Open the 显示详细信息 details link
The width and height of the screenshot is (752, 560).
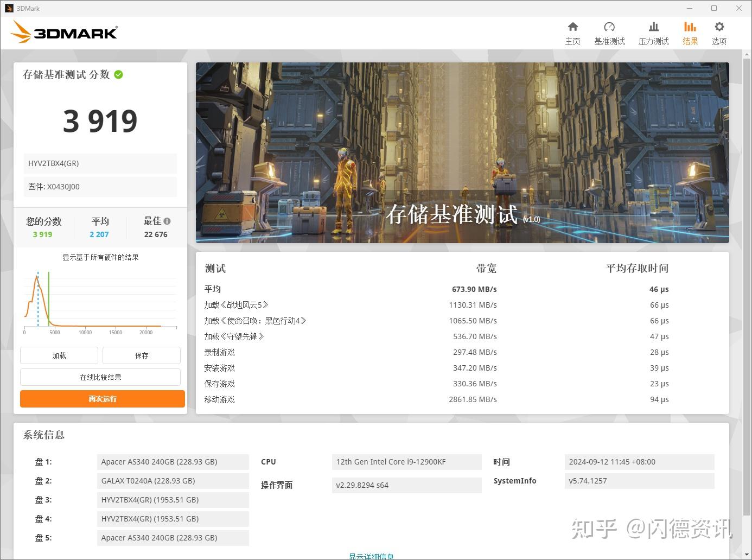click(371, 555)
